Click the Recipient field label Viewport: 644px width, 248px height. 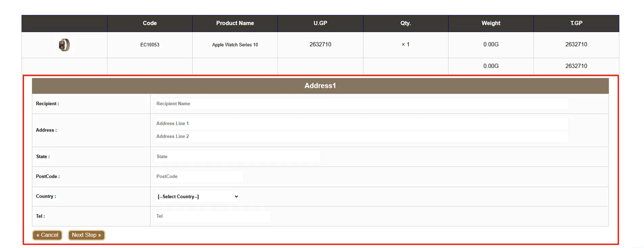pyautogui.click(x=47, y=104)
